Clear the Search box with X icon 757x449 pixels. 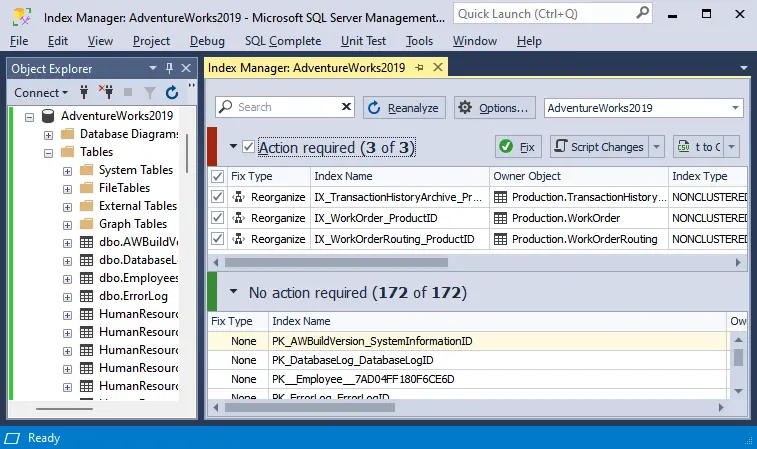346,107
